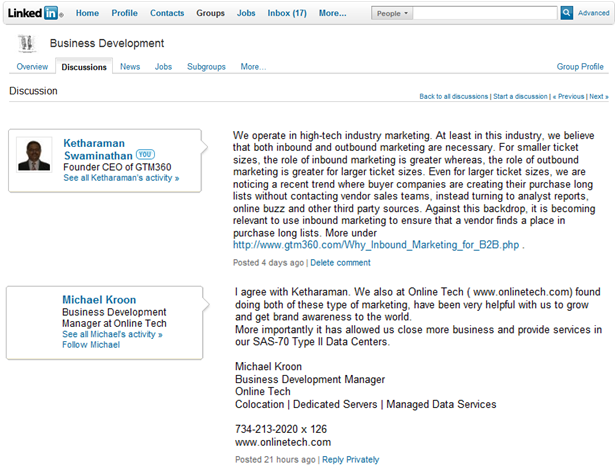Click See all Ketharaman's activity
The height and width of the screenshot is (470, 616).
click(121, 178)
